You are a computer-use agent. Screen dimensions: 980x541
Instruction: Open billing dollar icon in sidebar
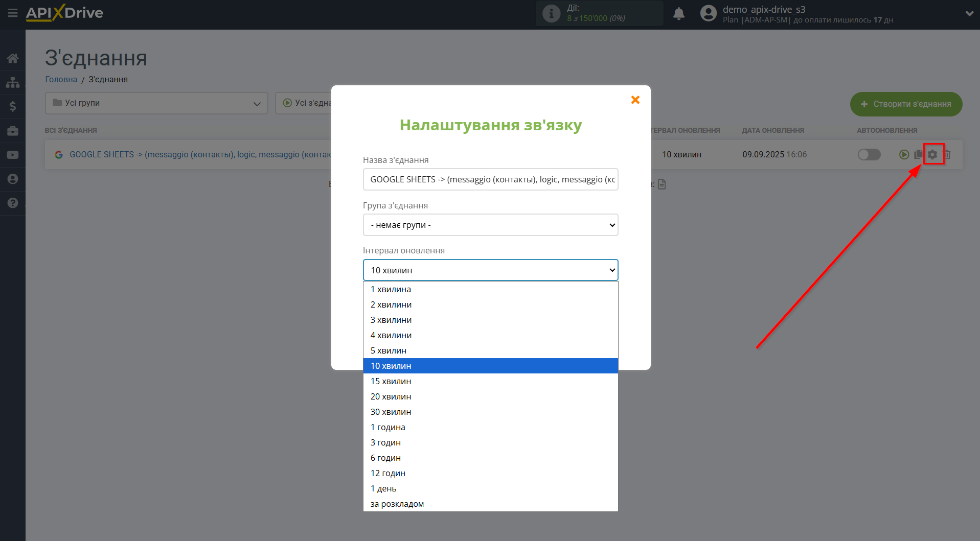tap(12, 106)
